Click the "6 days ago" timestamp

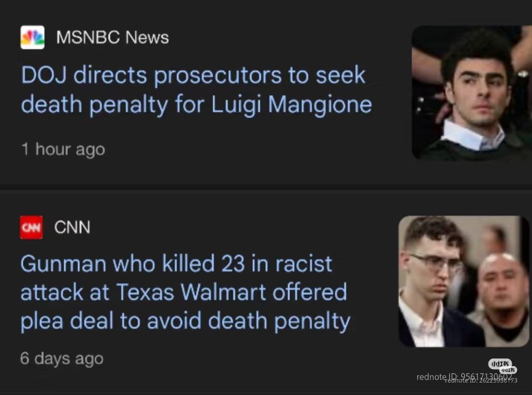(x=62, y=358)
